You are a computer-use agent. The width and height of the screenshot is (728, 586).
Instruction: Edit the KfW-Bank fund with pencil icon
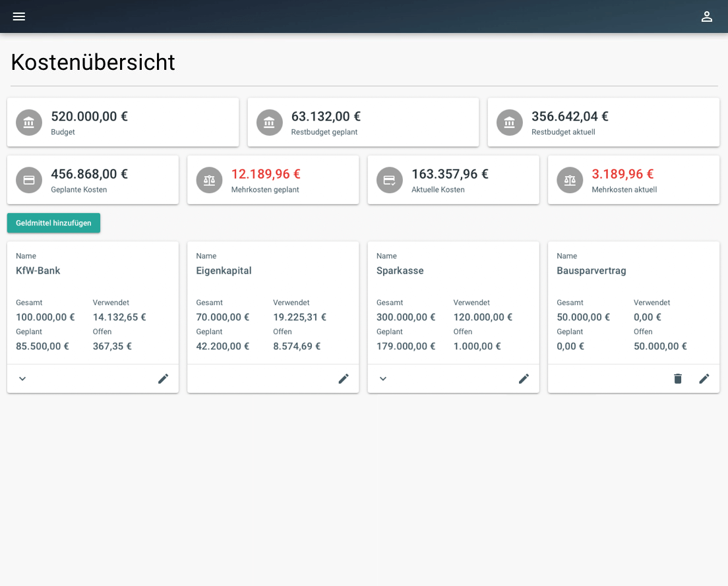coord(163,378)
